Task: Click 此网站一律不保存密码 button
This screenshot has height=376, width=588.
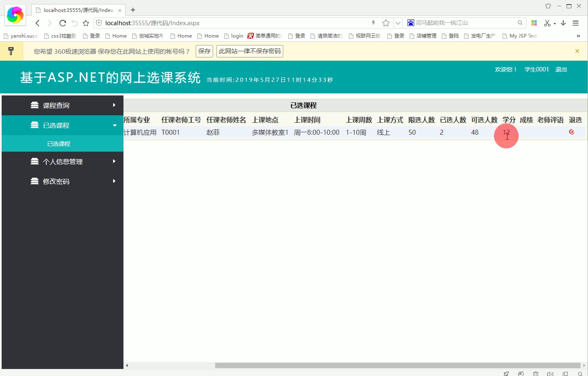Action: (250, 51)
